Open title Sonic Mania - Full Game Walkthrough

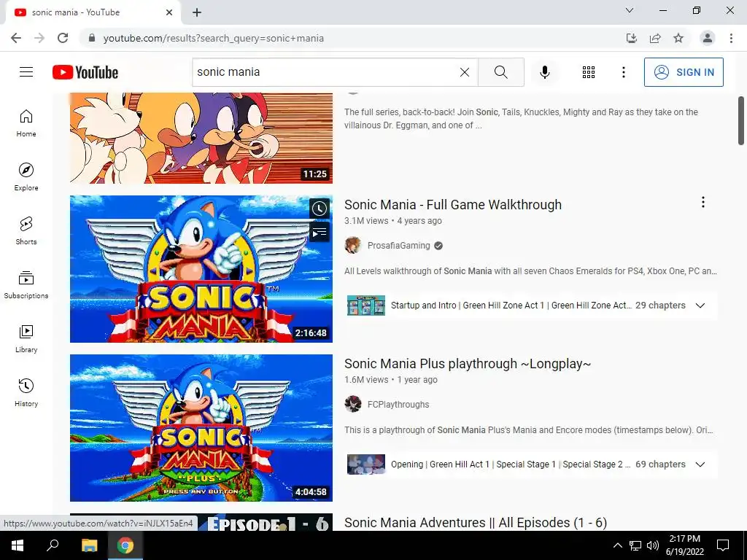tap(452, 205)
